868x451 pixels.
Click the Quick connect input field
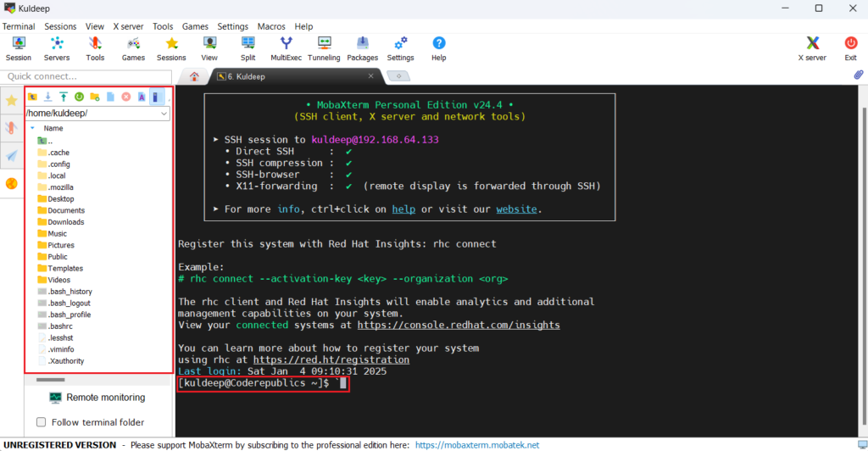[85, 76]
